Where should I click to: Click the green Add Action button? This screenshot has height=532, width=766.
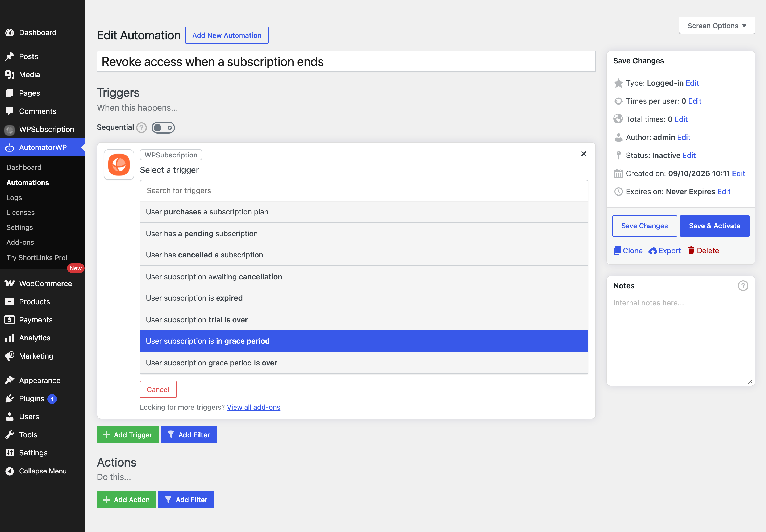(126, 500)
